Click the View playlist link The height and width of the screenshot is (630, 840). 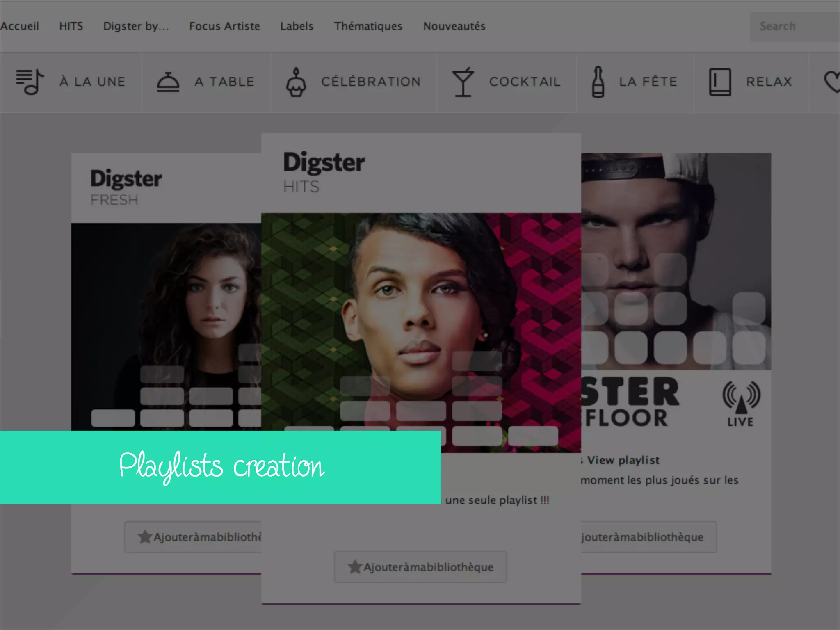click(623, 460)
